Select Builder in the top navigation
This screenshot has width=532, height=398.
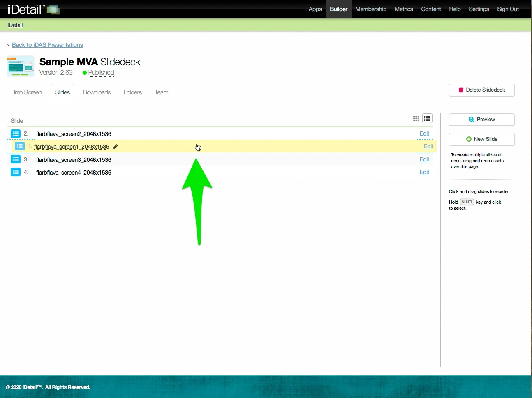coord(339,9)
